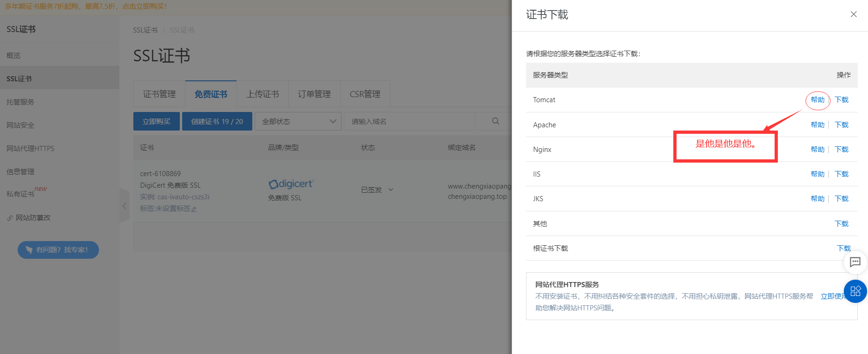Open the 全部状态 dropdown
The width and height of the screenshot is (868, 354).
point(298,121)
